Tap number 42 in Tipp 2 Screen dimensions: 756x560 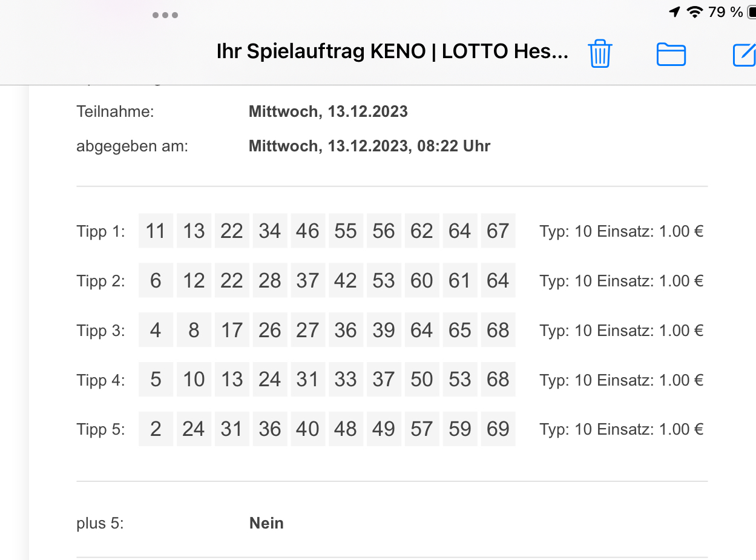346,280
